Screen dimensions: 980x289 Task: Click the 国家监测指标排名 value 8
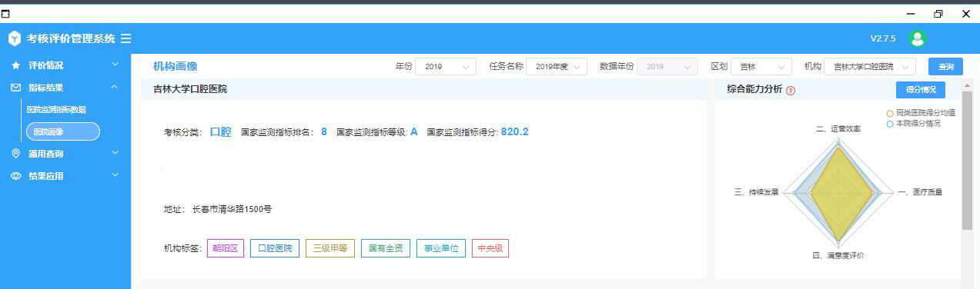pyautogui.click(x=324, y=132)
